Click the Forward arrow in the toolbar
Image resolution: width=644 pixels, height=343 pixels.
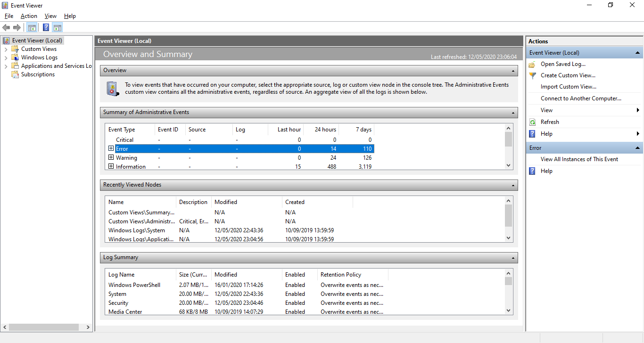pos(17,27)
